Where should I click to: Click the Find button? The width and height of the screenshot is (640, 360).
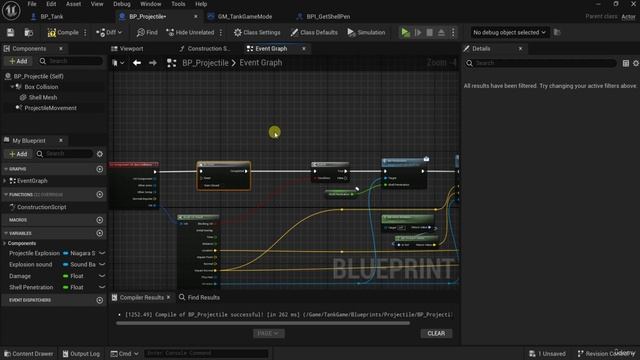coord(147,32)
